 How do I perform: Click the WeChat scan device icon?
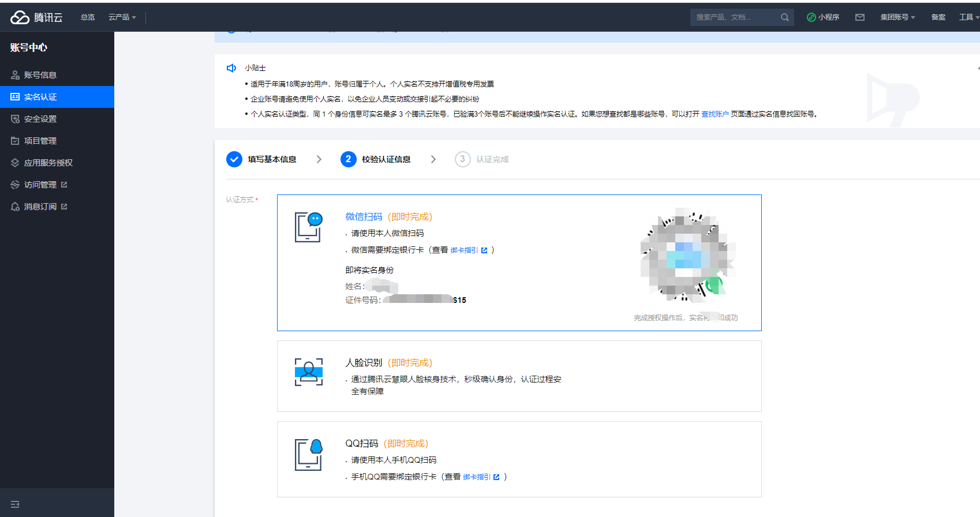point(309,227)
